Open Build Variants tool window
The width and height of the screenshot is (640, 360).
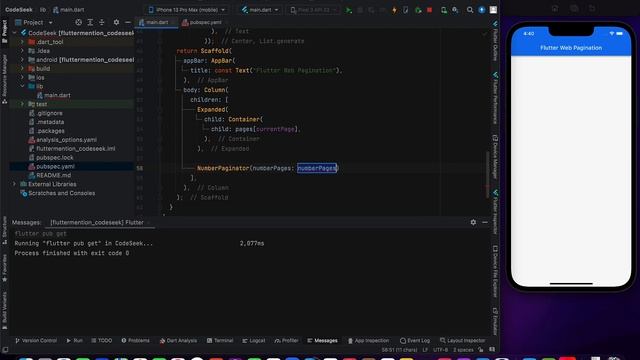tap(4, 310)
